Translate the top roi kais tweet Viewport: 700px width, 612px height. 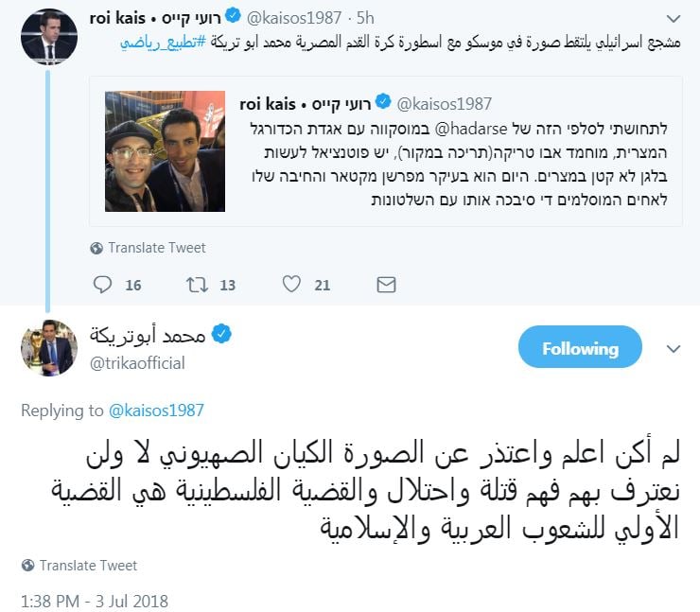coord(157,248)
